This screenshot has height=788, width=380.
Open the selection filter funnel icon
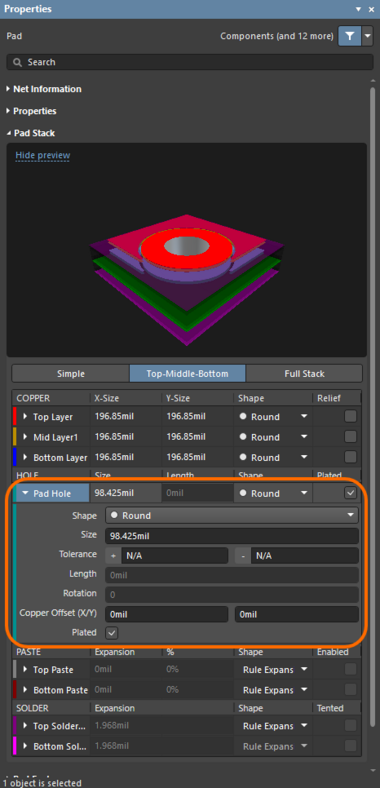(x=350, y=36)
